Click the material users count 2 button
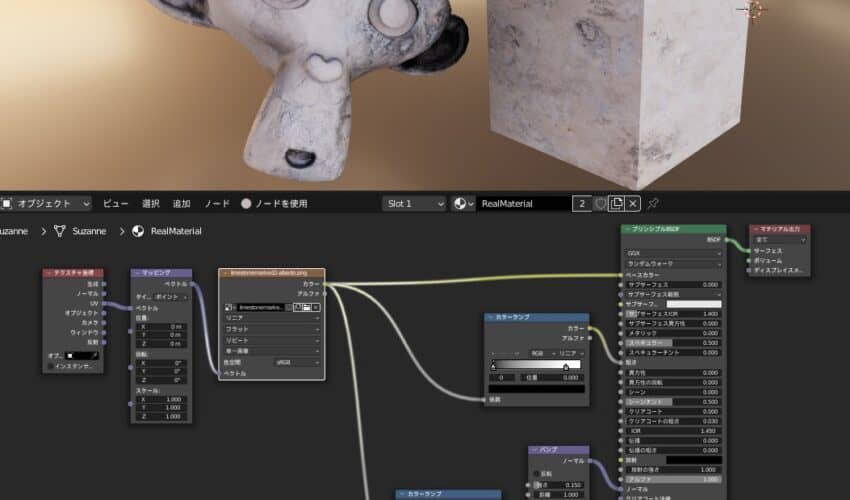Viewport: 850px width, 500px height. pos(582,204)
